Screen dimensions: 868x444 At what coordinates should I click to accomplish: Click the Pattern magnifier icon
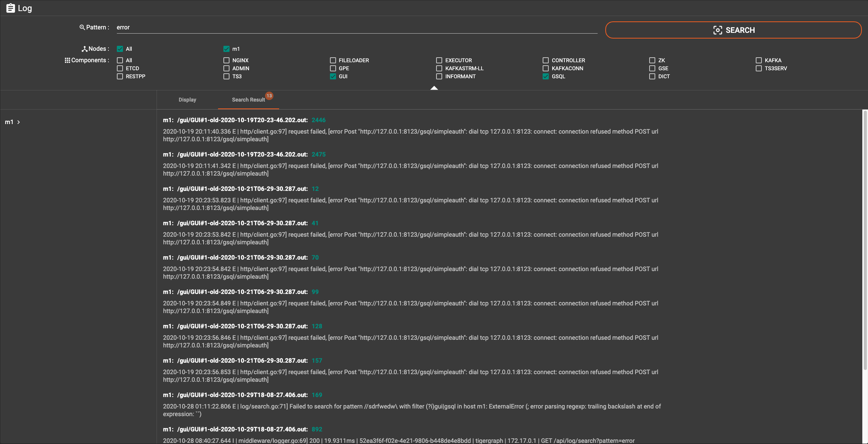[x=82, y=27]
